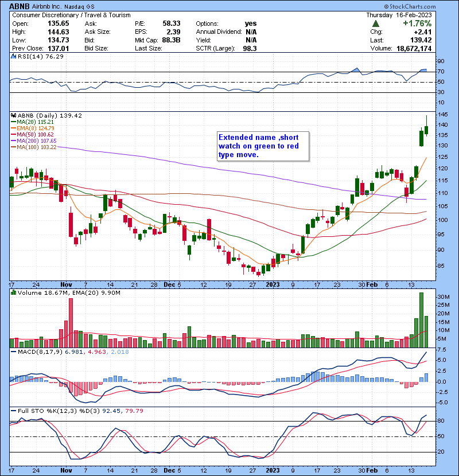
Task: Click the Last price 139.42 in header
Action: pos(421,40)
